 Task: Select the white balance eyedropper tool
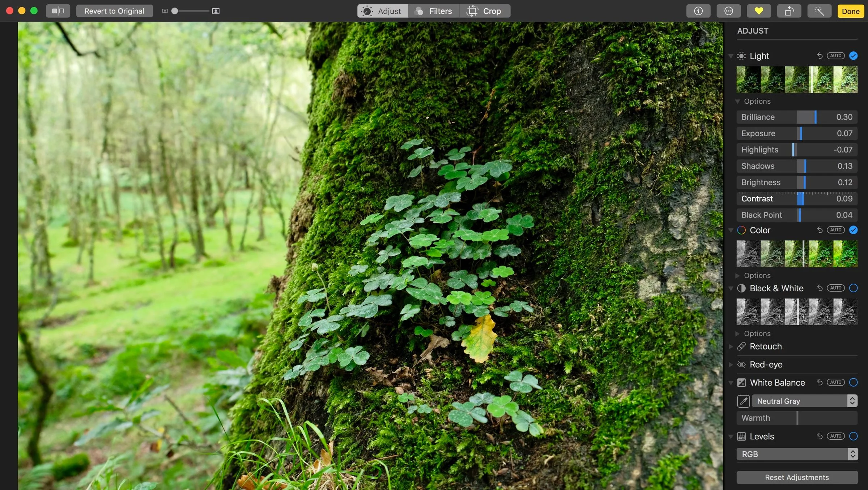[x=743, y=401]
